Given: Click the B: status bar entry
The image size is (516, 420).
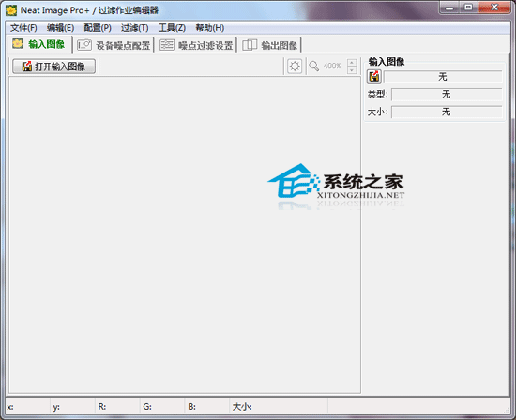Looking at the screenshot, I should (207, 407).
